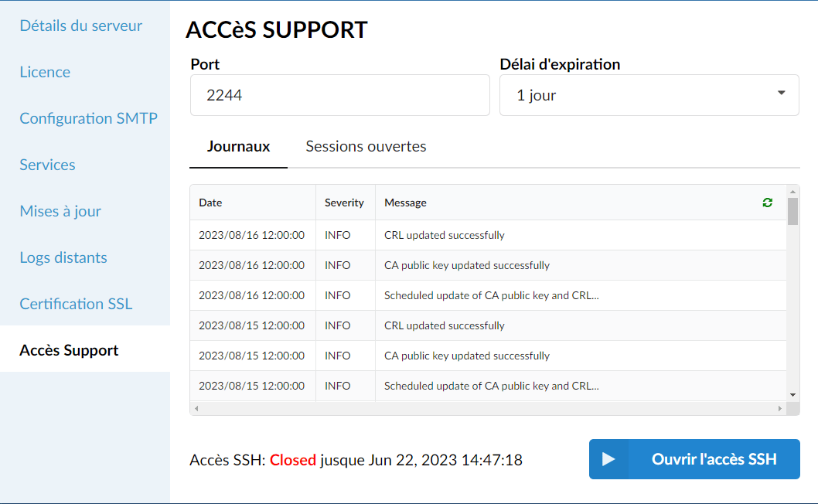Switch to the Sessions ouvertes tab
The image size is (818, 504).
pyautogui.click(x=366, y=147)
